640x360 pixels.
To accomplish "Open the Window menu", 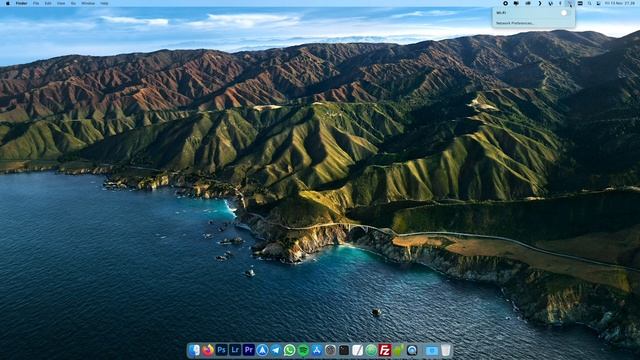I will [x=88, y=3].
